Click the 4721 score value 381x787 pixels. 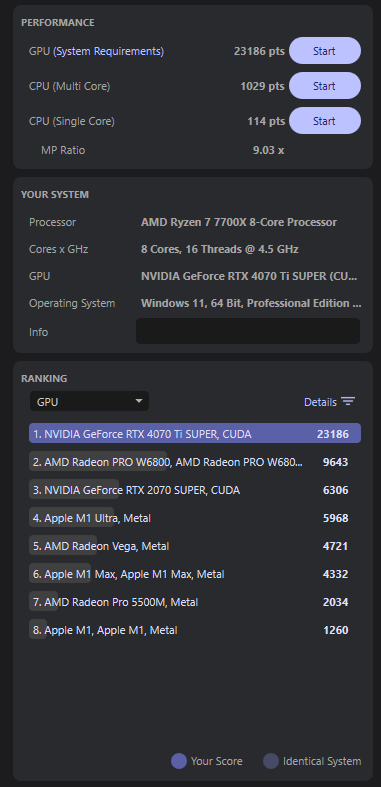pos(335,547)
